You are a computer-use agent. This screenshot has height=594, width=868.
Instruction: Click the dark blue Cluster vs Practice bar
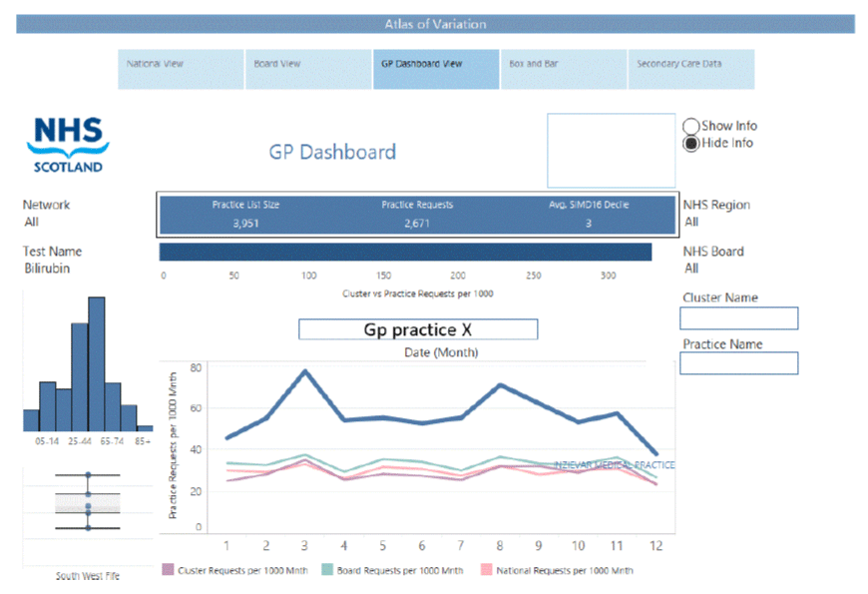click(x=405, y=253)
